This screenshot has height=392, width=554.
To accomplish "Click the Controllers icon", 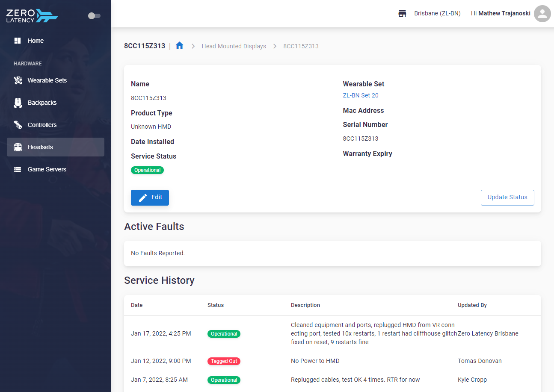I will 18,125.
